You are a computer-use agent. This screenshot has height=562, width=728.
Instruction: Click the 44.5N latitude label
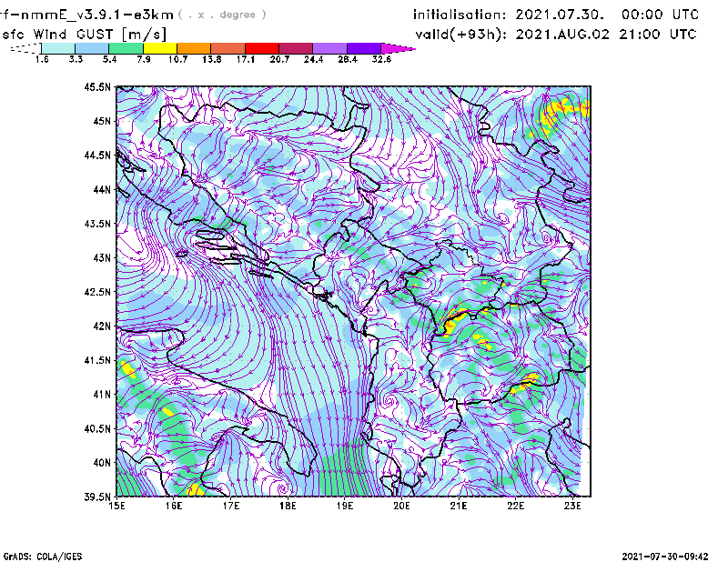pyautogui.click(x=97, y=155)
